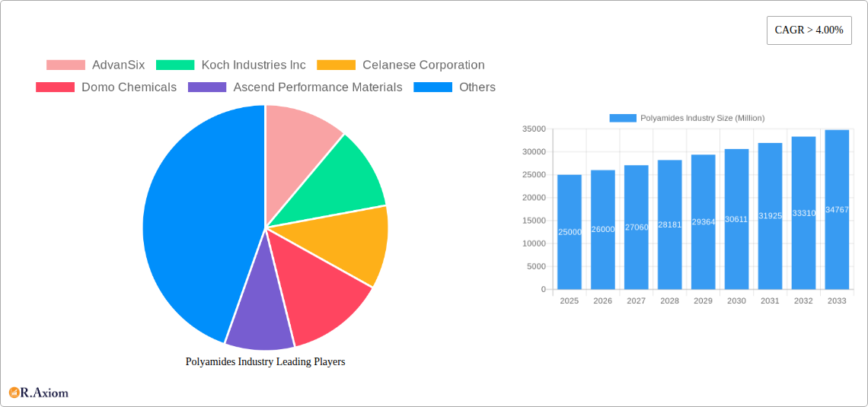Toggle Ascend Performance Materials legend label

click(318, 87)
